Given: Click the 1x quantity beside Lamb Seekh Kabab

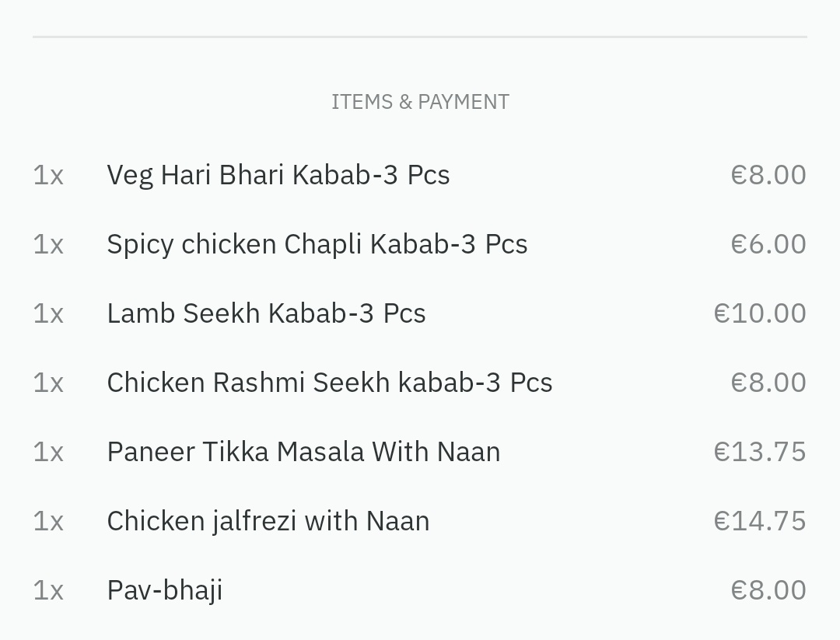Looking at the screenshot, I should point(48,313).
